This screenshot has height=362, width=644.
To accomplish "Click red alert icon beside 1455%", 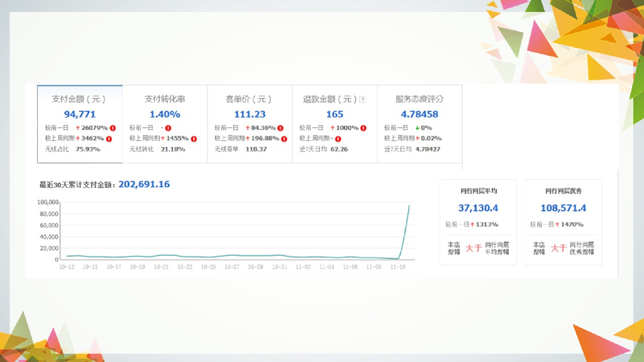I will pyautogui.click(x=194, y=138).
